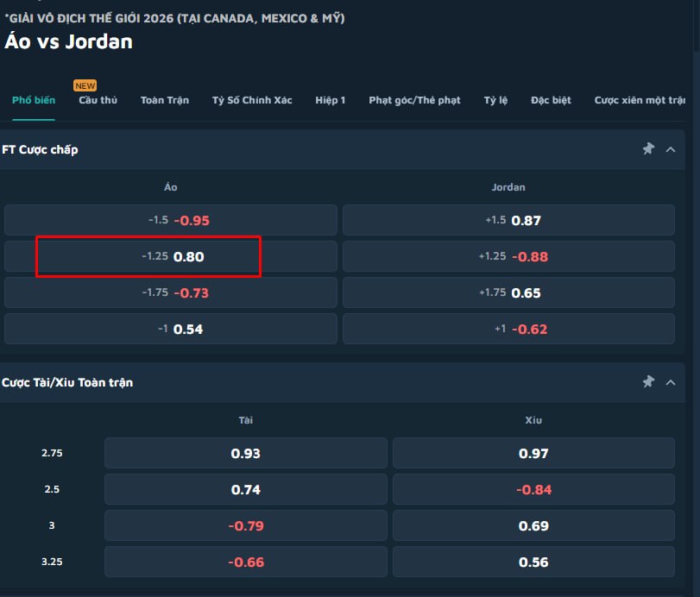Viewport: 700px width, 597px height.
Task: Pin the Cược Tài/Xỉu Toàn trận section
Action: tap(648, 382)
